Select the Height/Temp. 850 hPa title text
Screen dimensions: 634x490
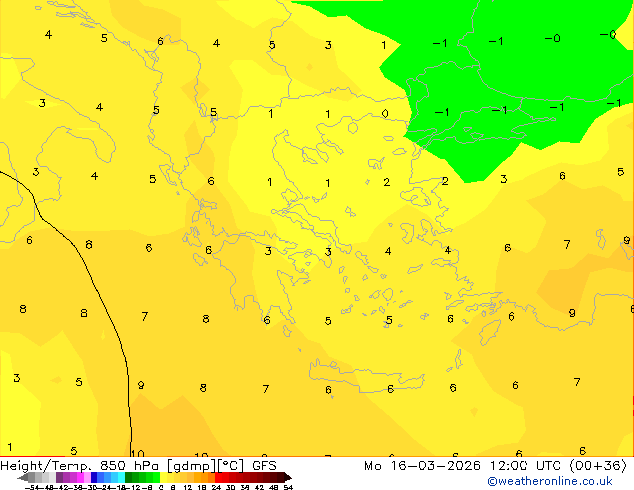click(81, 466)
